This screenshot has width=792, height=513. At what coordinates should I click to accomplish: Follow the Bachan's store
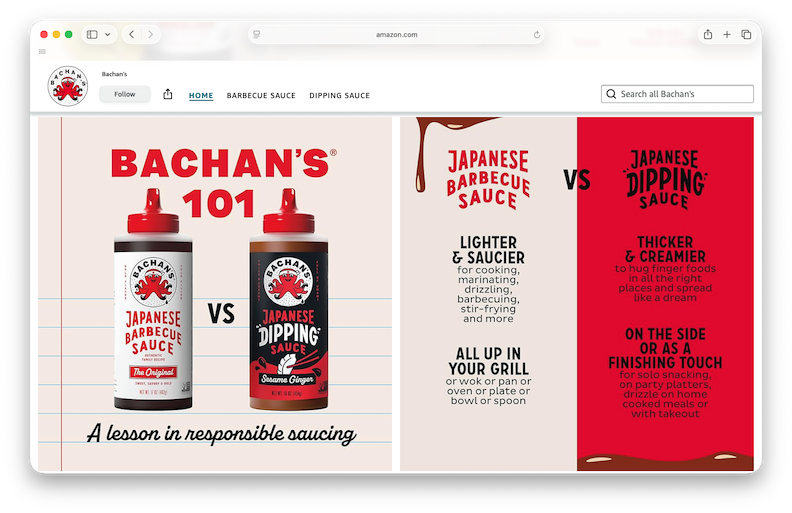point(124,94)
